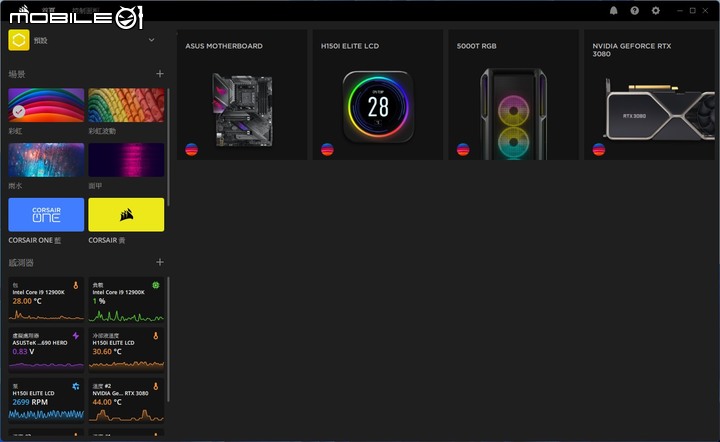Screen dimensions: 720x442
Task: Click the H150I LCD pump head image
Action: pos(378,106)
